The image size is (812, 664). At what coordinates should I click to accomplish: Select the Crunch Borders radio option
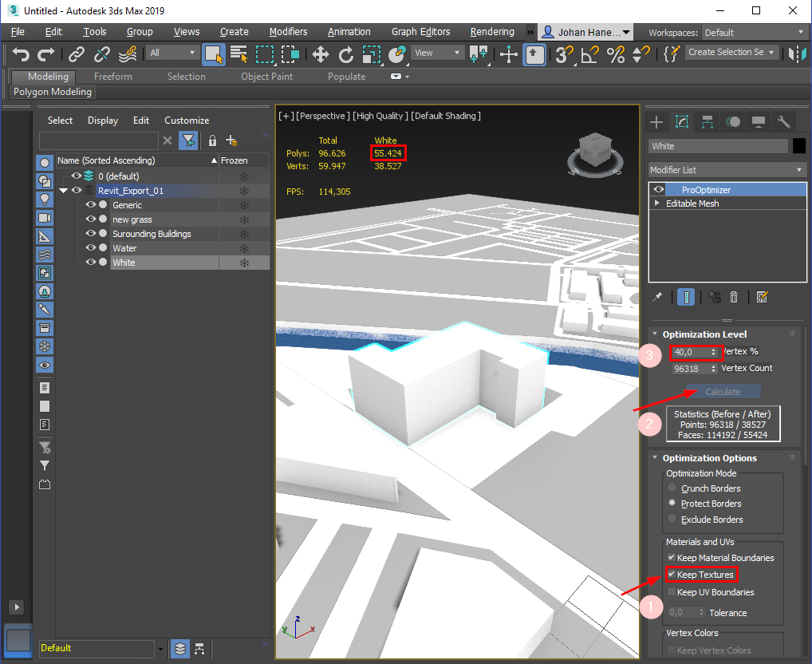point(673,488)
